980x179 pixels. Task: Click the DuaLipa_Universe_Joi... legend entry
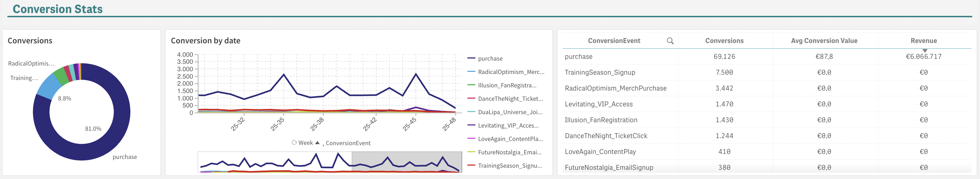click(x=510, y=112)
